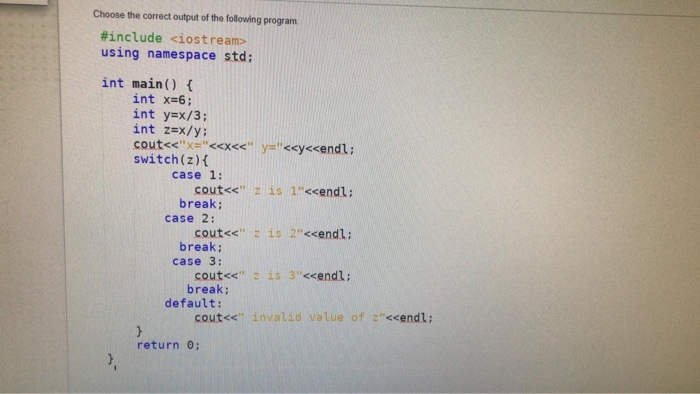The image size is (700, 394).
Task: Click the cout line printing x= and y=
Action: [244, 147]
